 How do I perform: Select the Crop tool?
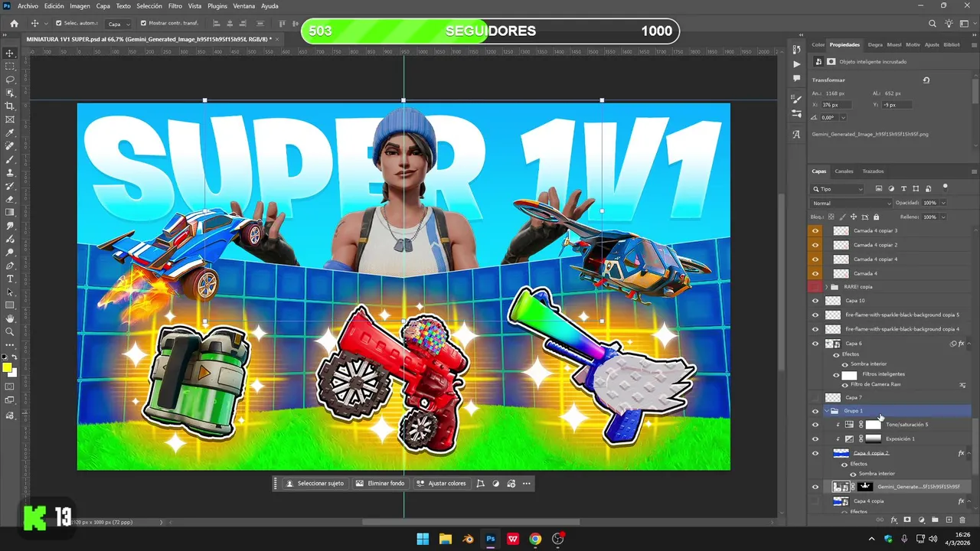tap(10, 106)
